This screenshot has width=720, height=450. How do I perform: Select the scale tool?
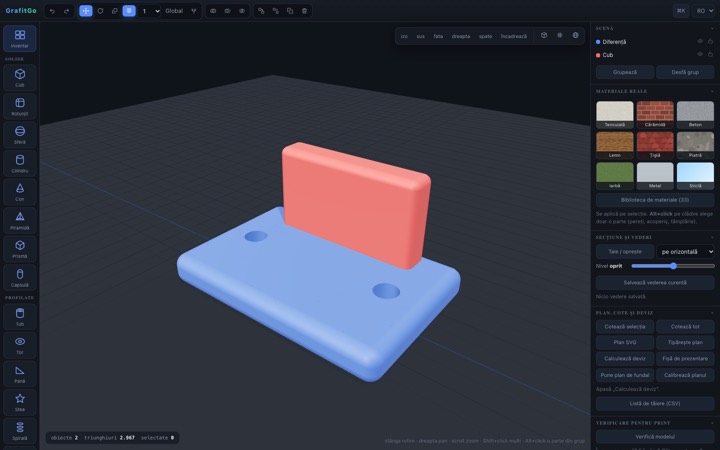coord(114,11)
